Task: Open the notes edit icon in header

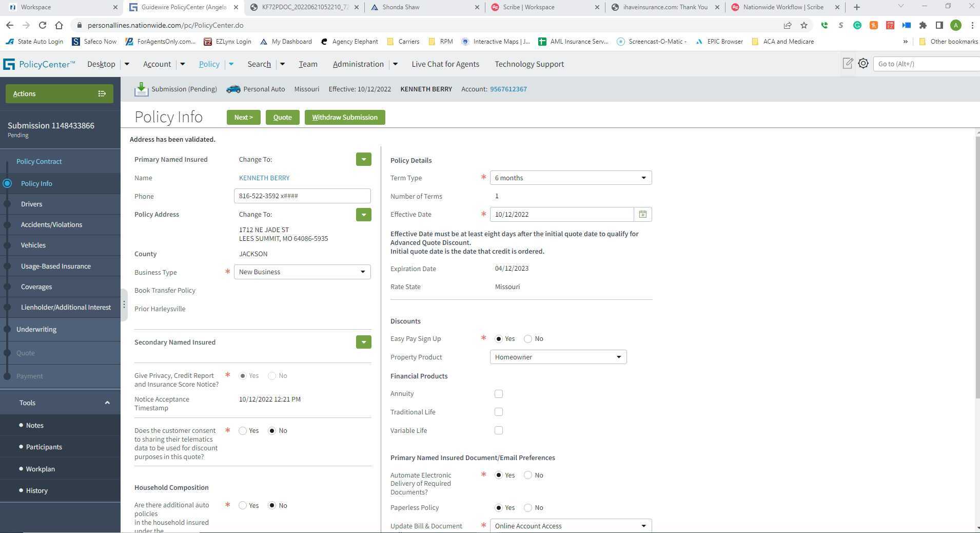Action: tap(848, 63)
